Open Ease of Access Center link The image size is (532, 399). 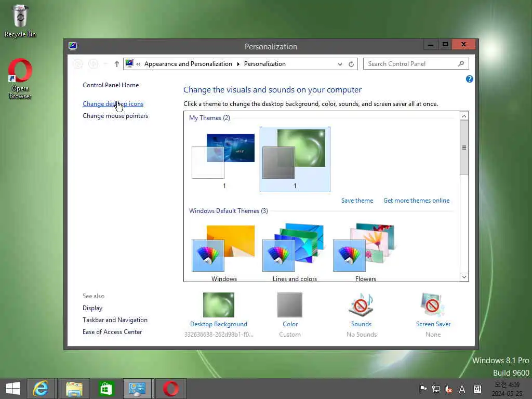pos(112,332)
